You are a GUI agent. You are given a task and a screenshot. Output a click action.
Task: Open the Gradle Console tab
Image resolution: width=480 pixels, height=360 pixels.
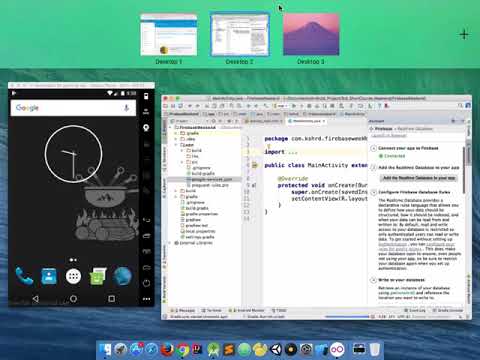[x=448, y=310]
